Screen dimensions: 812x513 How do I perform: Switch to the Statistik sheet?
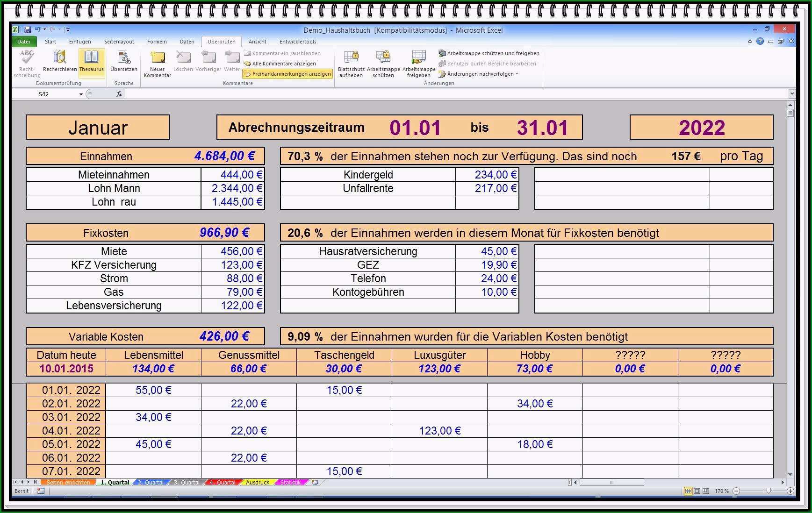point(290,482)
